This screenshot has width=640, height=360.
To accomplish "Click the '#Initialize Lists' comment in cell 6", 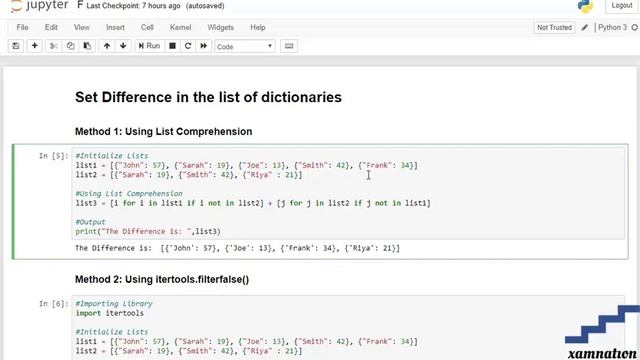I will click(x=112, y=332).
